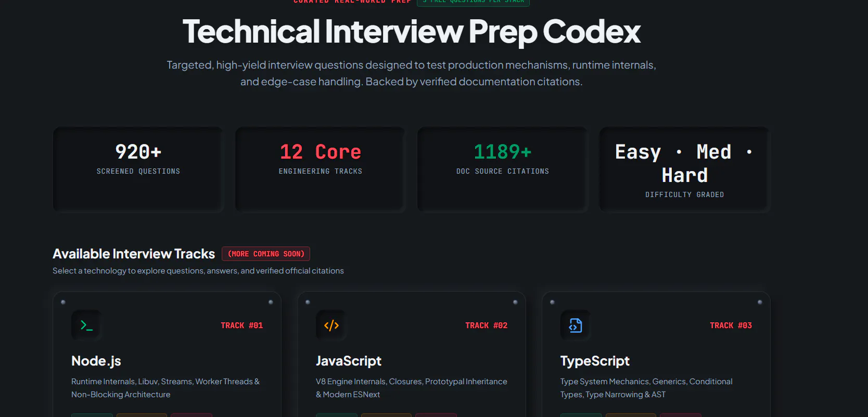Click the SCREENED QUESTIONS caption

tap(138, 171)
